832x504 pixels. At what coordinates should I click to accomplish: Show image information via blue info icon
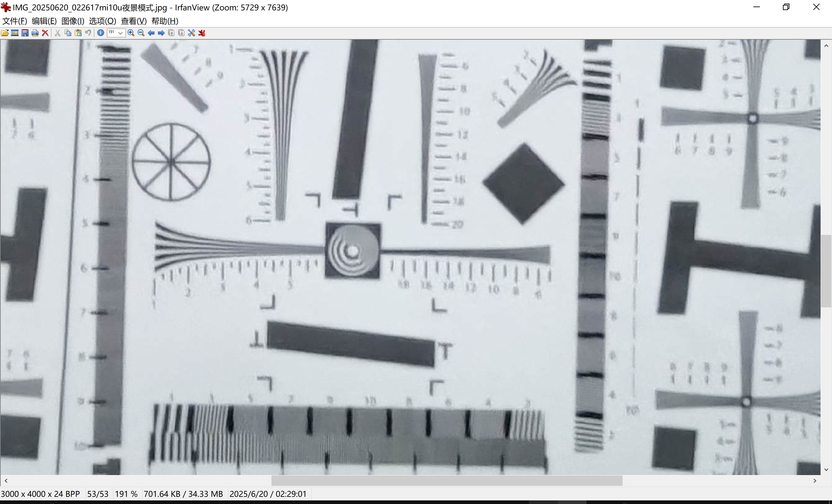pos(100,33)
